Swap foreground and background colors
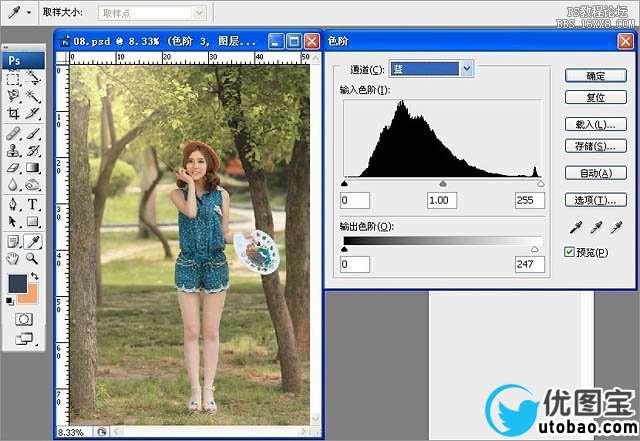This screenshot has height=441, width=640. point(35,276)
